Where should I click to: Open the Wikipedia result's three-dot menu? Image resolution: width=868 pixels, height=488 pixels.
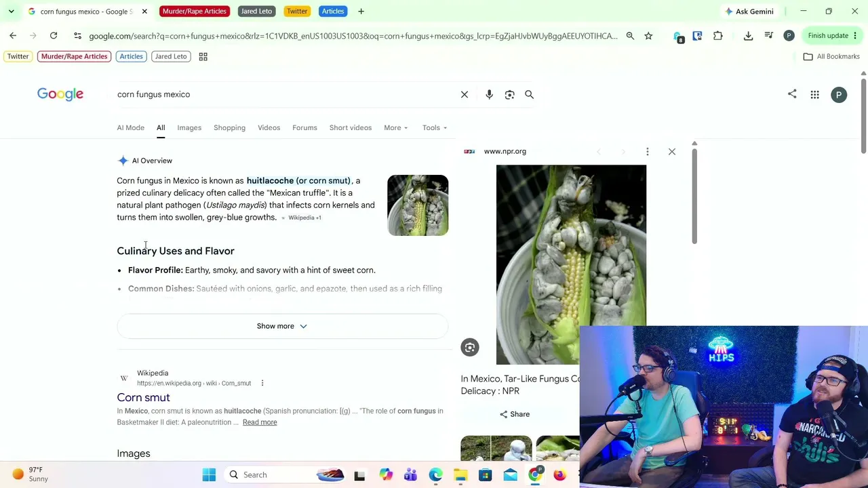(262, 383)
